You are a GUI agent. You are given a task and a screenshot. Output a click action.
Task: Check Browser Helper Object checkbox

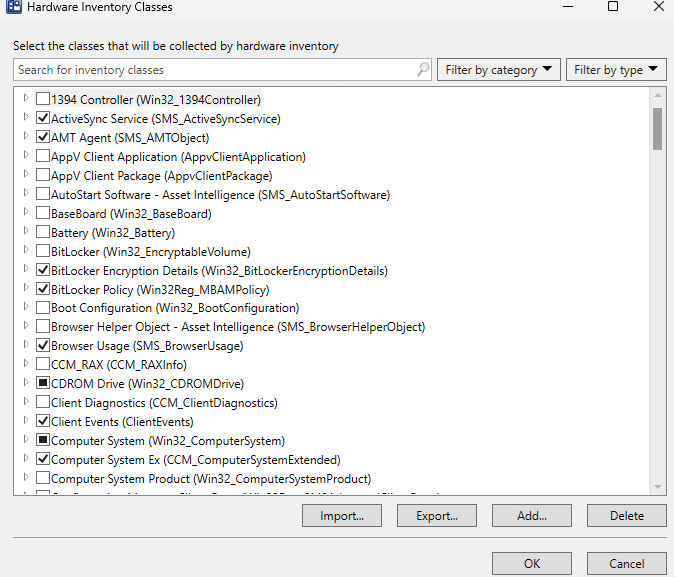(x=43, y=326)
